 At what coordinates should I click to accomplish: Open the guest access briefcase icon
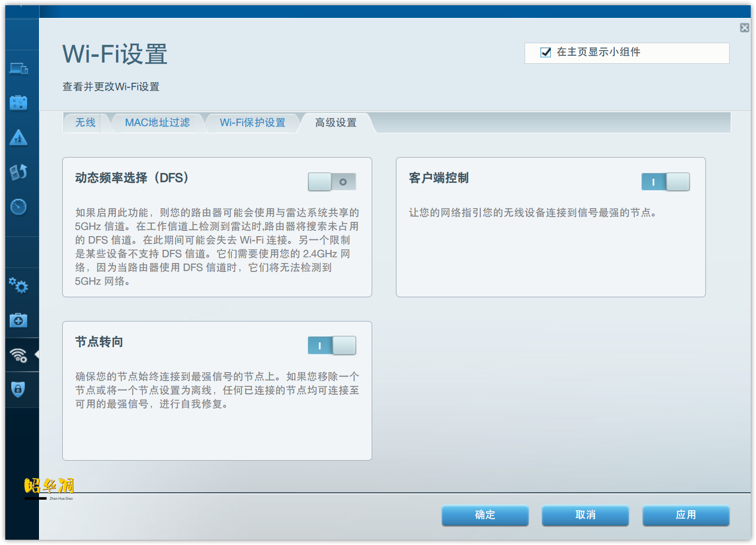(18, 103)
